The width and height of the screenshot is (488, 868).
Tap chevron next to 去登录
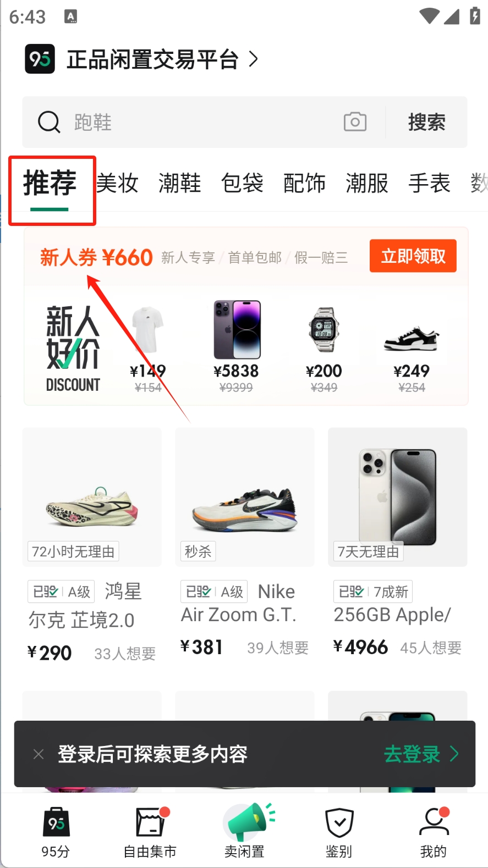tap(454, 754)
